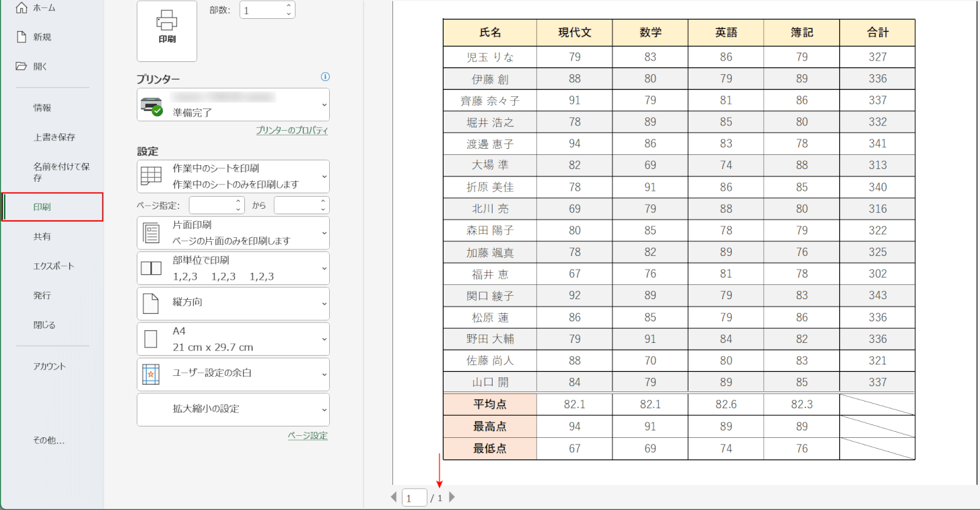This screenshot has height=510, width=980.
Task: Click the sheet grid icon in print-what setting
Action: [151, 177]
